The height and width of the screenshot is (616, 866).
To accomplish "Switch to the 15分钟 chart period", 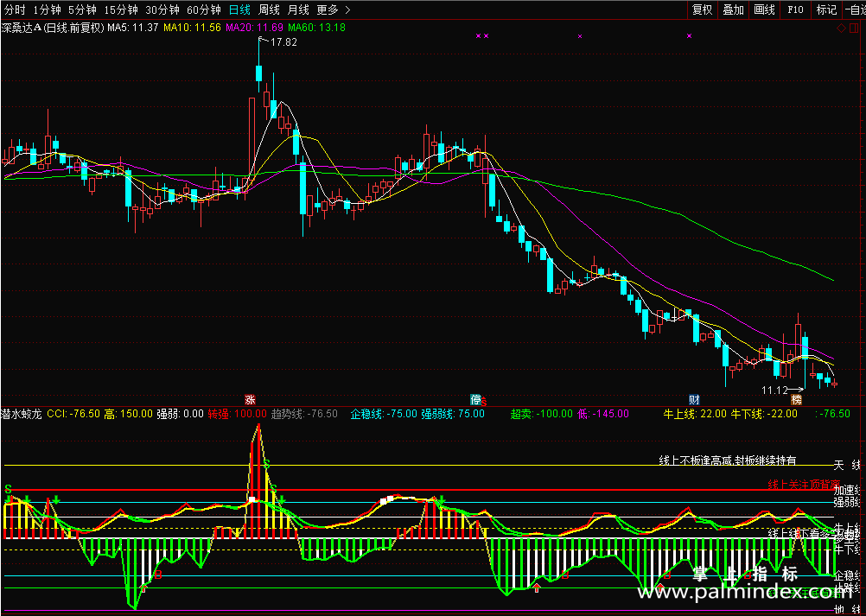I will pyautogui.click(x=121, y=10).
